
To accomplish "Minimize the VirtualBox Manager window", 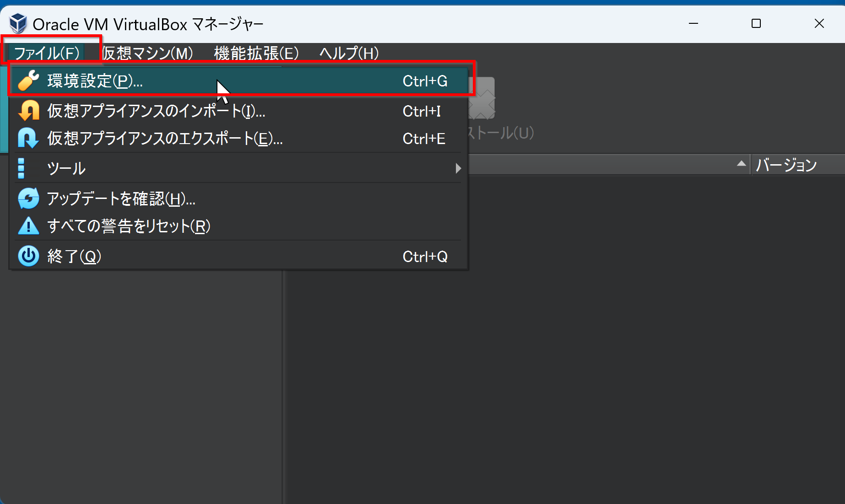I will 693,23.
